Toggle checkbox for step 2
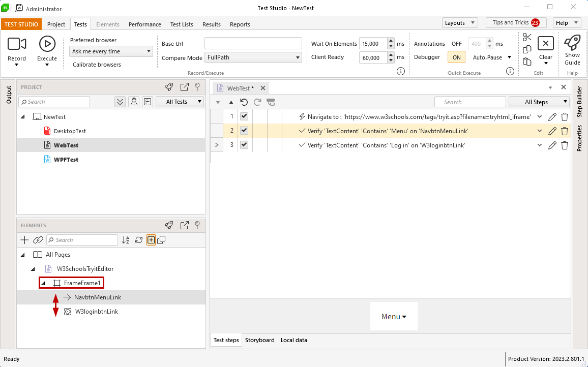The width and height of the screenshot is (588, 367). point(244,131)
